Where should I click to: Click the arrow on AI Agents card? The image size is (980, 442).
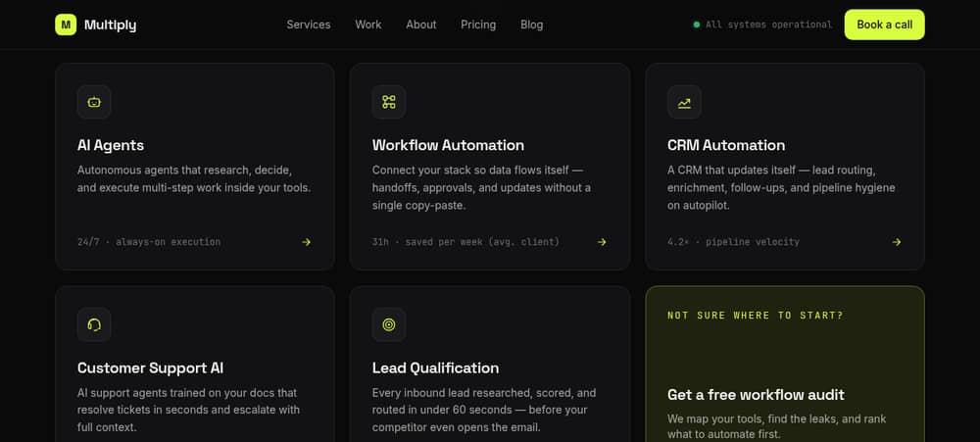tap(306, 242)
